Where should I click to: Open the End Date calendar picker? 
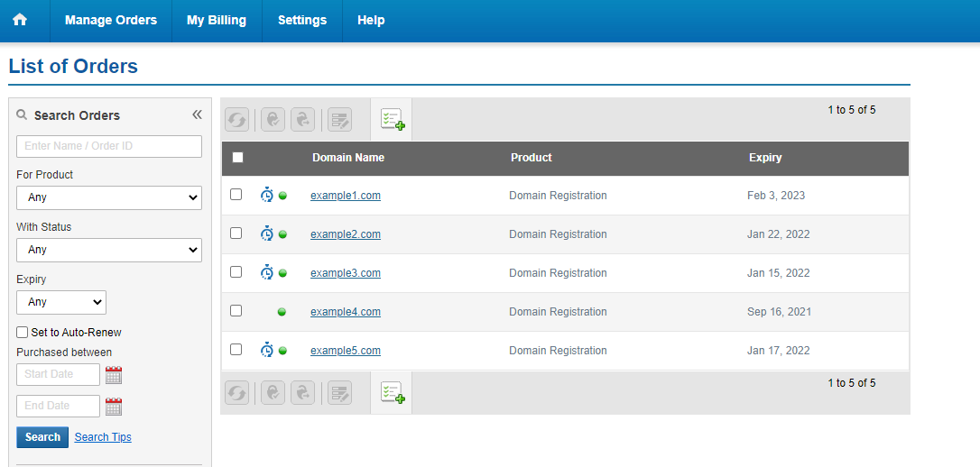tap(114, 407)
